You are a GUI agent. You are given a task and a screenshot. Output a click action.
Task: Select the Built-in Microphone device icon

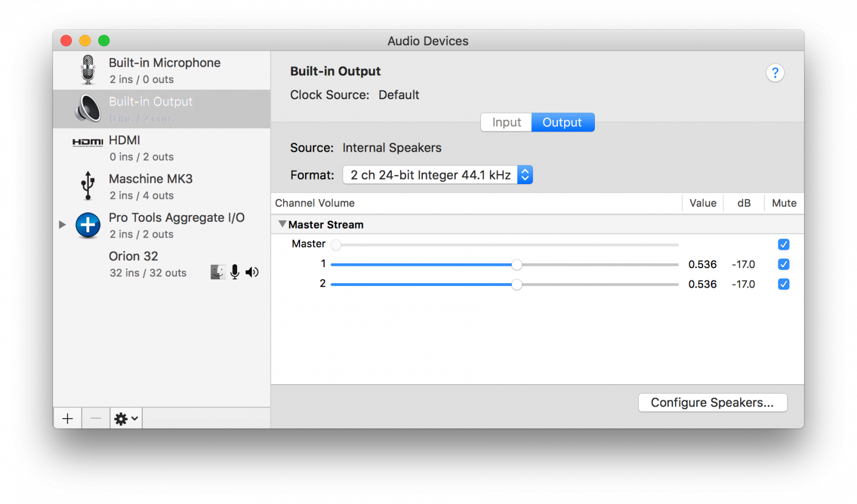tap(88, 69)
